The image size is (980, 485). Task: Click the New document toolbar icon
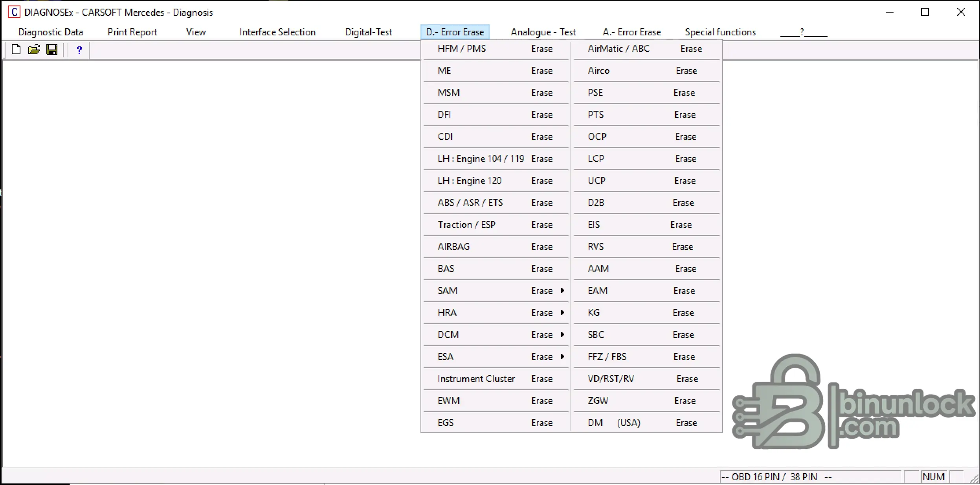click(16, 50)
